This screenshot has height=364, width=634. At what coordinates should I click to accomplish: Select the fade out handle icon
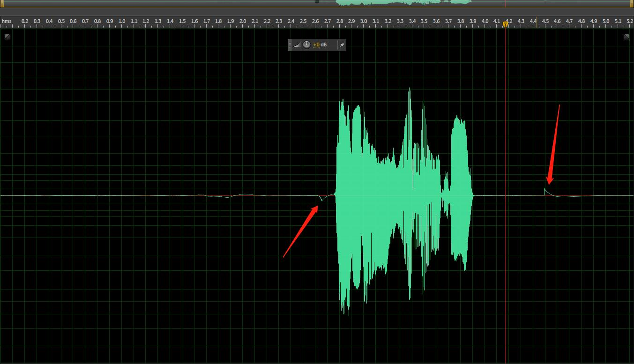(627, 37)
